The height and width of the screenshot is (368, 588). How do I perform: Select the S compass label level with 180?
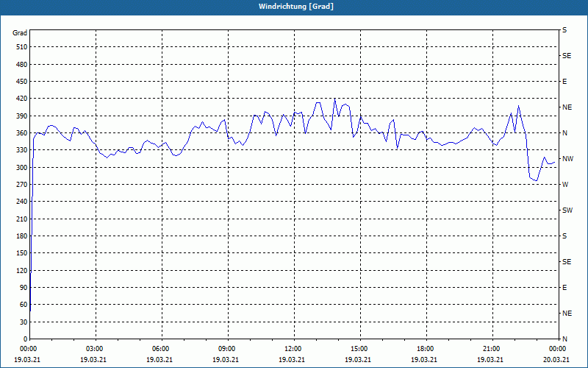[x=564, y=236]
